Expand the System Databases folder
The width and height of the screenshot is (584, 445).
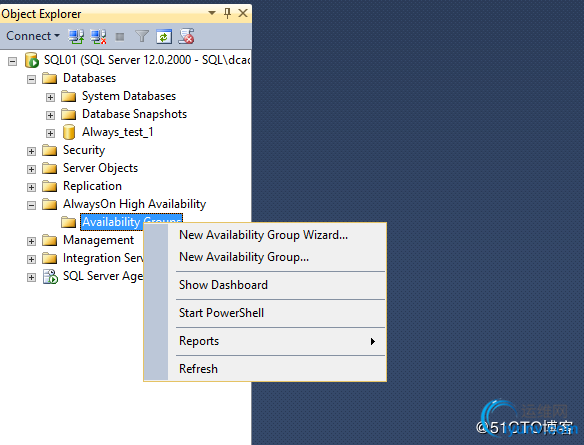50,97
